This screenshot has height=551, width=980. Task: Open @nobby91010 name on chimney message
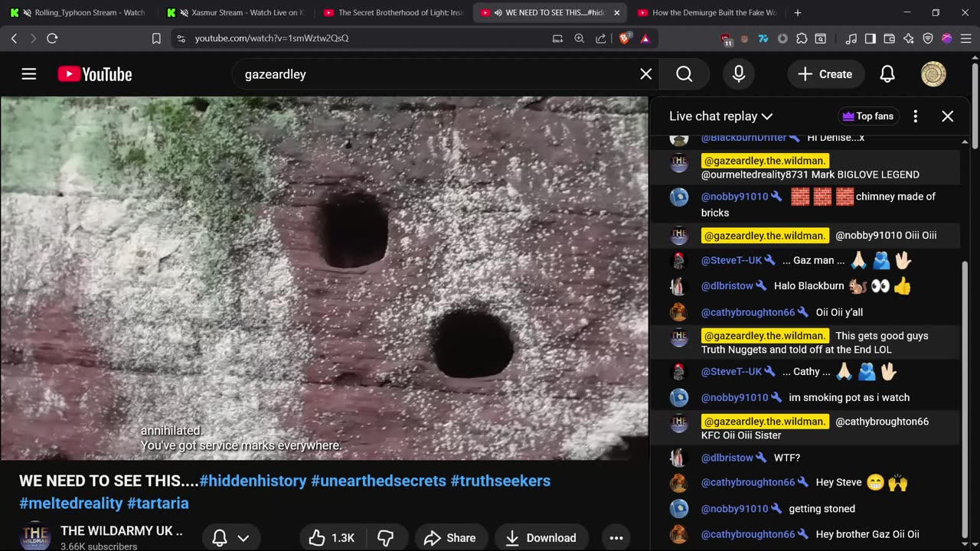pos(734,197)
